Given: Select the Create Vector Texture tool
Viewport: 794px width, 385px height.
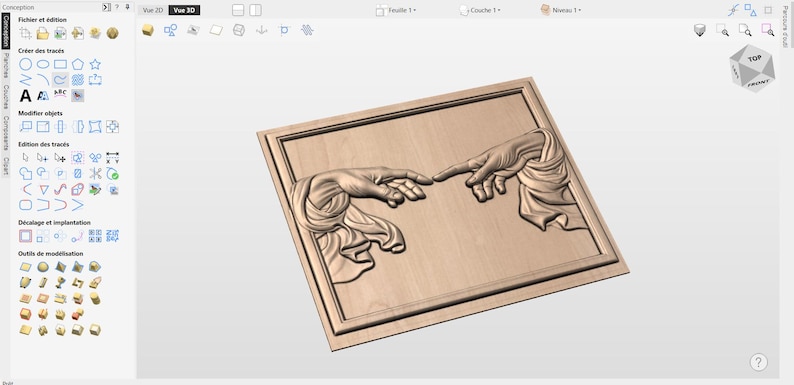Looking at the screenshot, I should [77, 80].
